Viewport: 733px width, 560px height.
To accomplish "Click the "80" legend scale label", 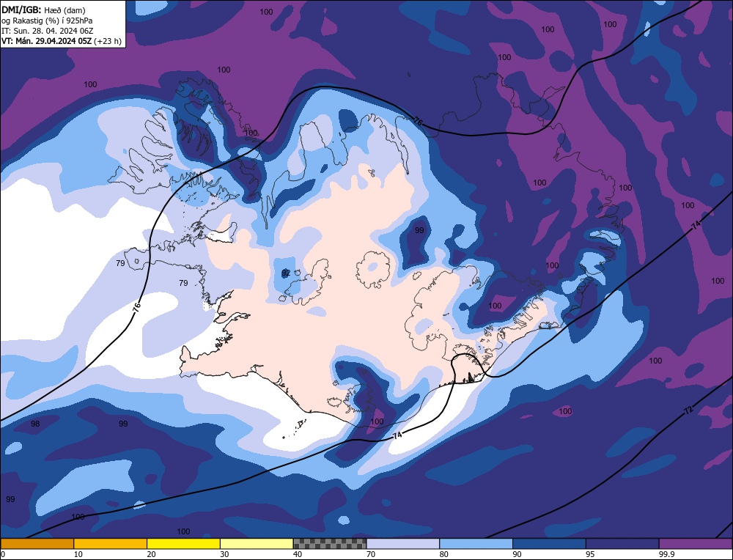I will point(443,554).
